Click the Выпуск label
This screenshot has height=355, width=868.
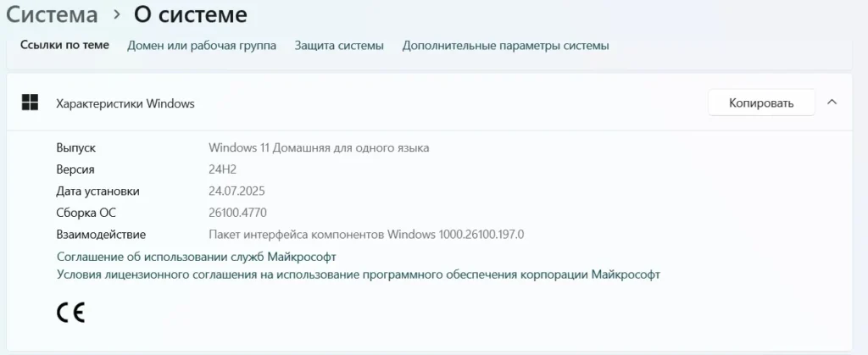pyautogui.click(x=75, y=148)
